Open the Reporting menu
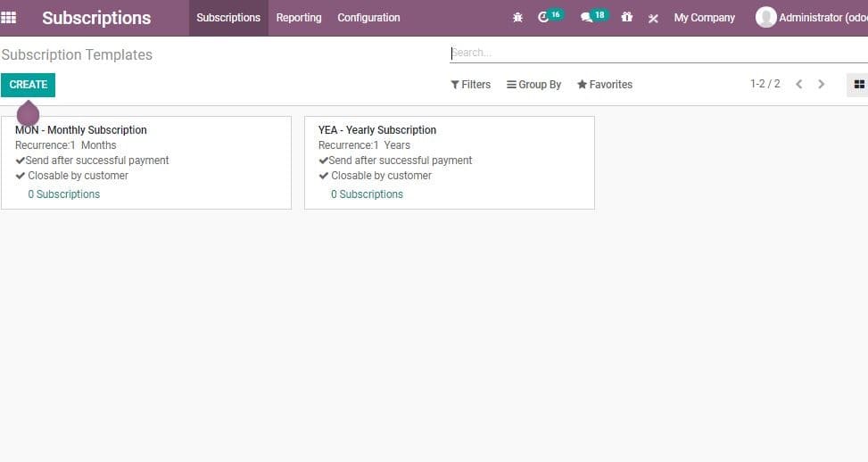The height and width of the screenshot is (462, 868). [x=298, y=18]
